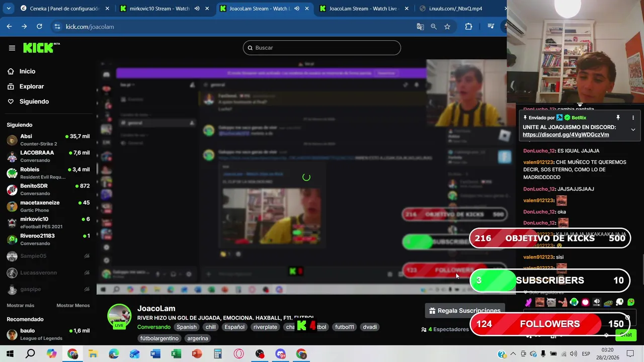Click JoacoLam's streamer avatar

coord(119,316)
